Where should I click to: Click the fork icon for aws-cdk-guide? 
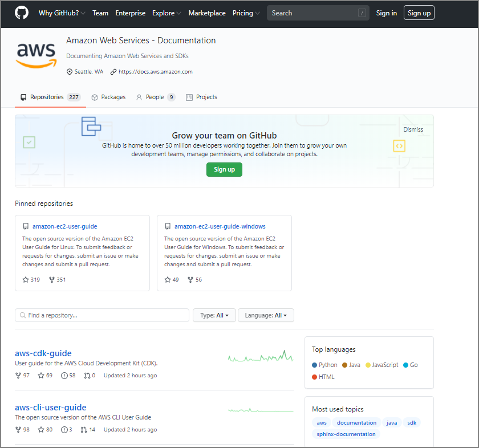tap(18, 376)
